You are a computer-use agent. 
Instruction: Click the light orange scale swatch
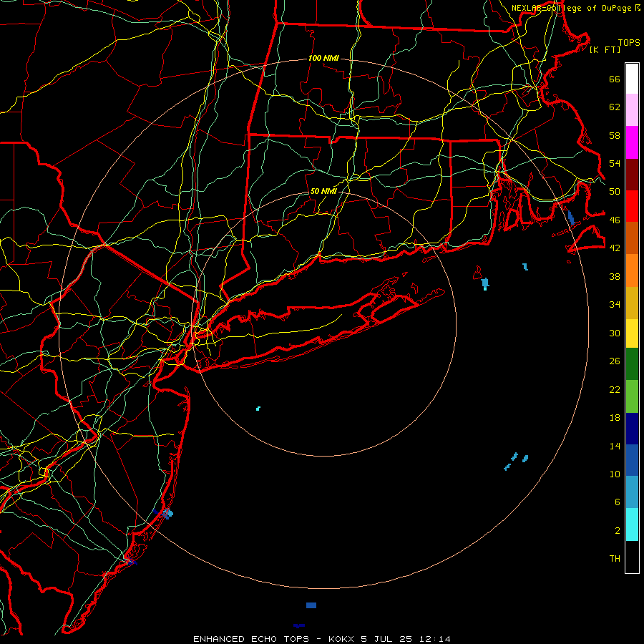[x=632, y=270]
